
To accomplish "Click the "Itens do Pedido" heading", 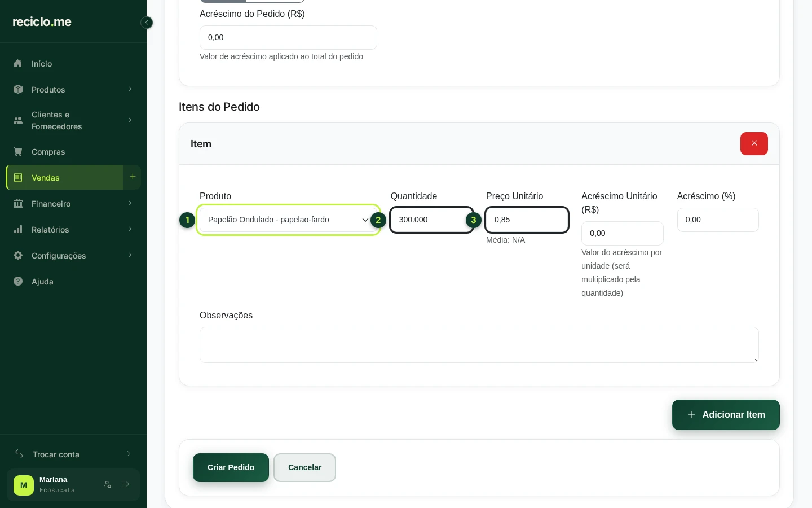I will [x=219, y=107].
